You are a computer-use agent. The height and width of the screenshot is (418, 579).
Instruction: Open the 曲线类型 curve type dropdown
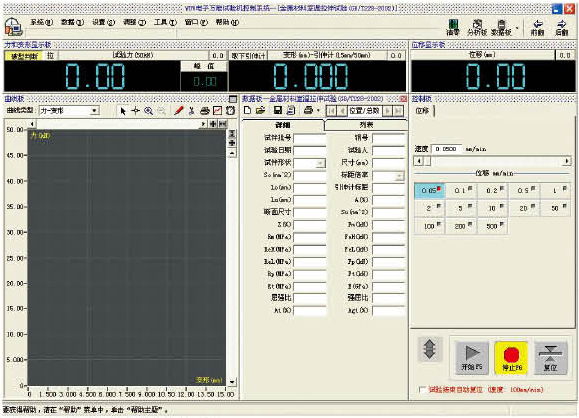tap(95, 111)
